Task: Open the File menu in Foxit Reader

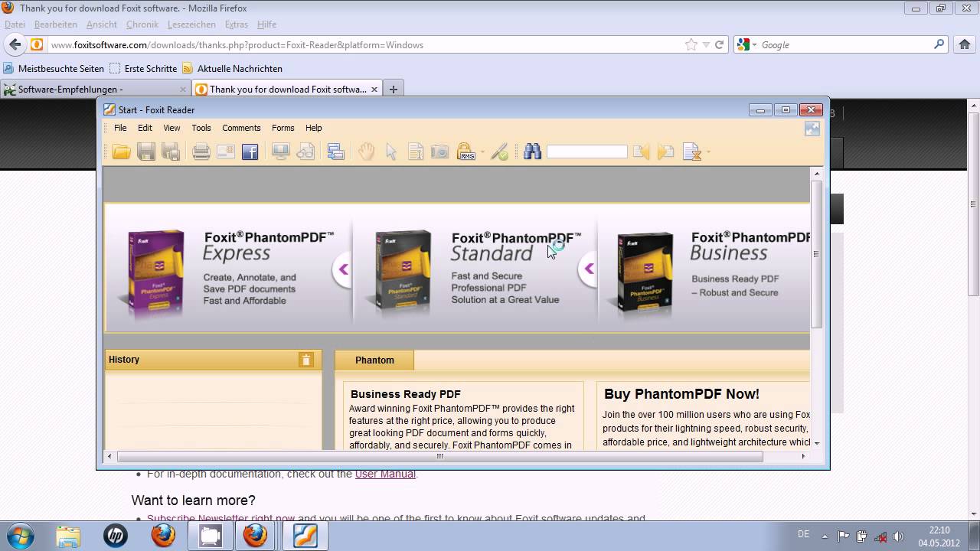Action: point(120,128)
